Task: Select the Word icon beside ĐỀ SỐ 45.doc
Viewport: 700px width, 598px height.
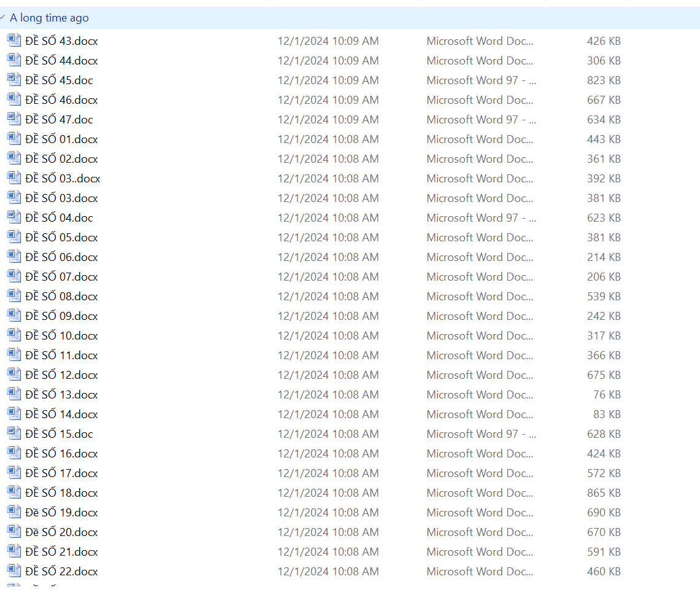Action: (x=14, y=80)
